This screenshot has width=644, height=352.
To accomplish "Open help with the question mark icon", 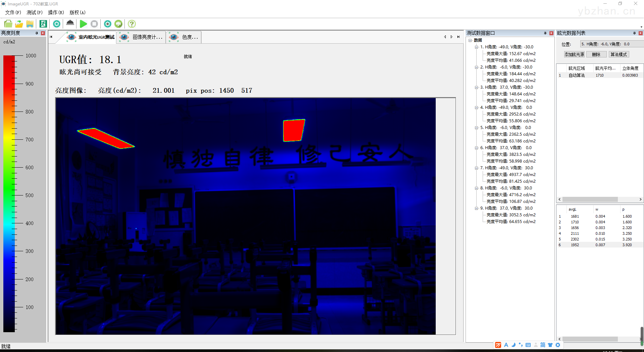I will (x=132, y=24).
